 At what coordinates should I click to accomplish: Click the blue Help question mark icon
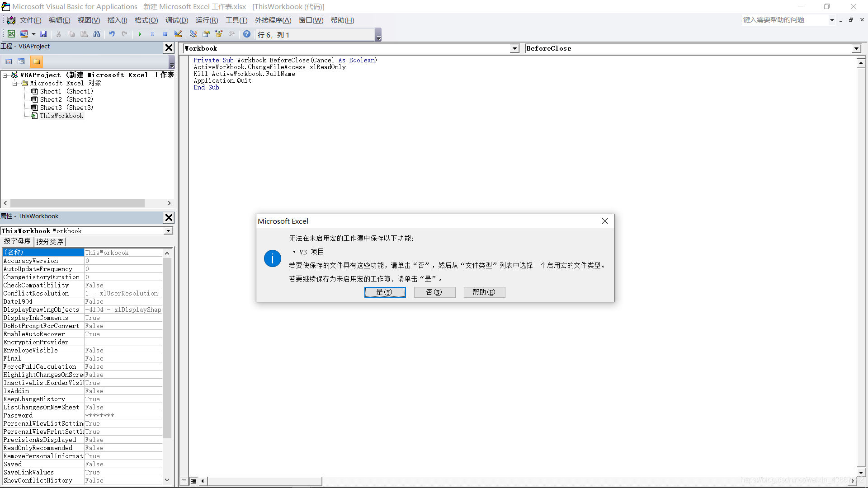click(247, 34)
